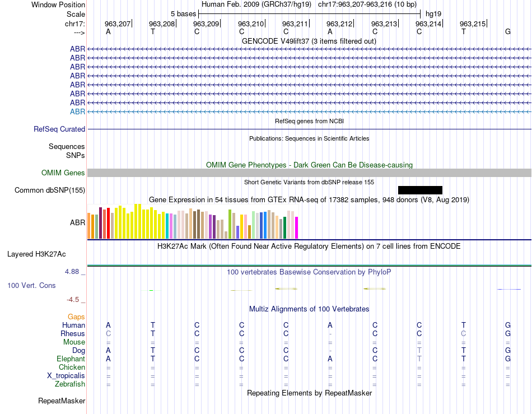
Task: Select the 'Zebrafish' alignment row label
Action: click(70, 384)
